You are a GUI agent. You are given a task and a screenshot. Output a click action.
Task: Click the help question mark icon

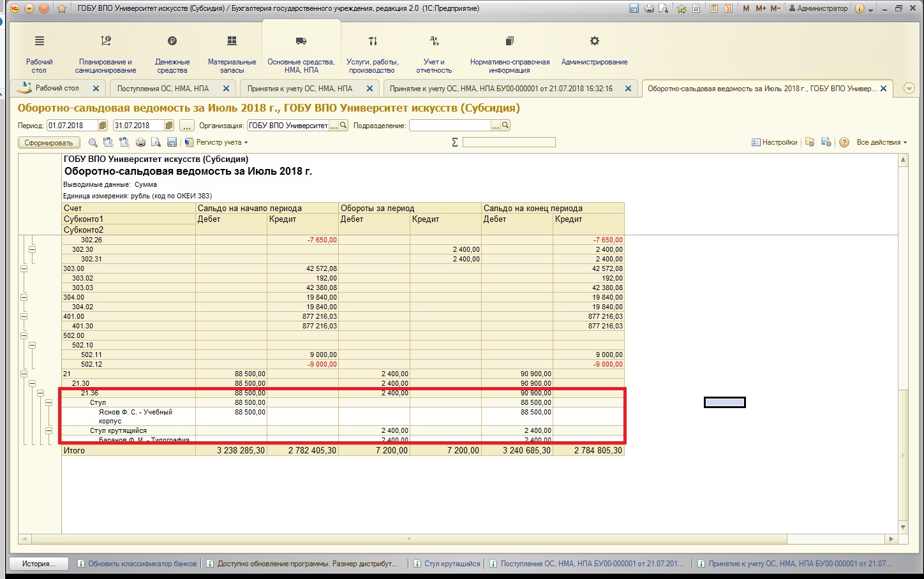pyautogui.click(x=844, y=143)
